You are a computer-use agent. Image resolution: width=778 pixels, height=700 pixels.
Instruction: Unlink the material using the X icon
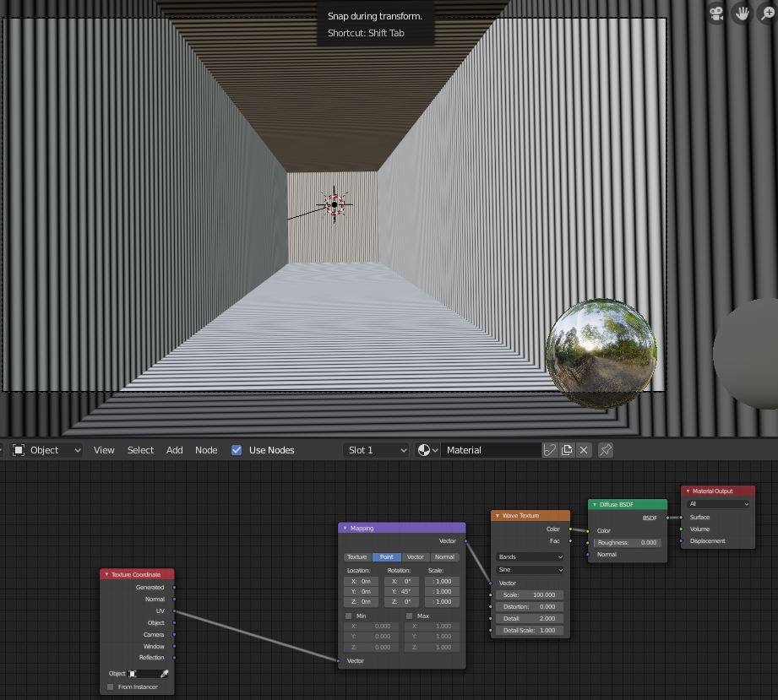(x=584, y=449)
